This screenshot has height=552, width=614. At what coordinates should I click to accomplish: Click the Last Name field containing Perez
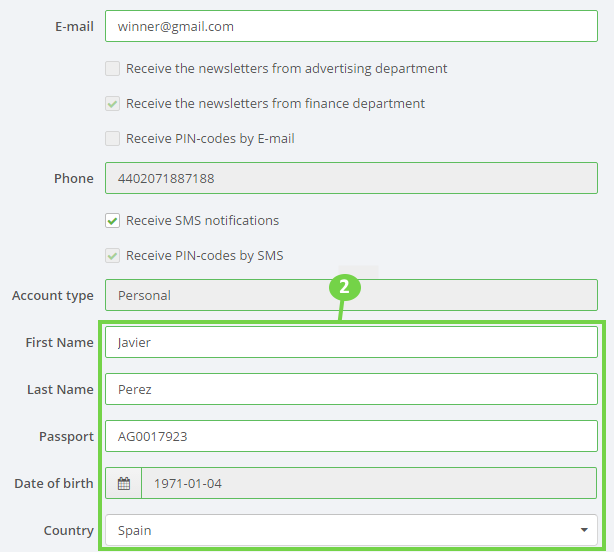[x=350, y=389]
